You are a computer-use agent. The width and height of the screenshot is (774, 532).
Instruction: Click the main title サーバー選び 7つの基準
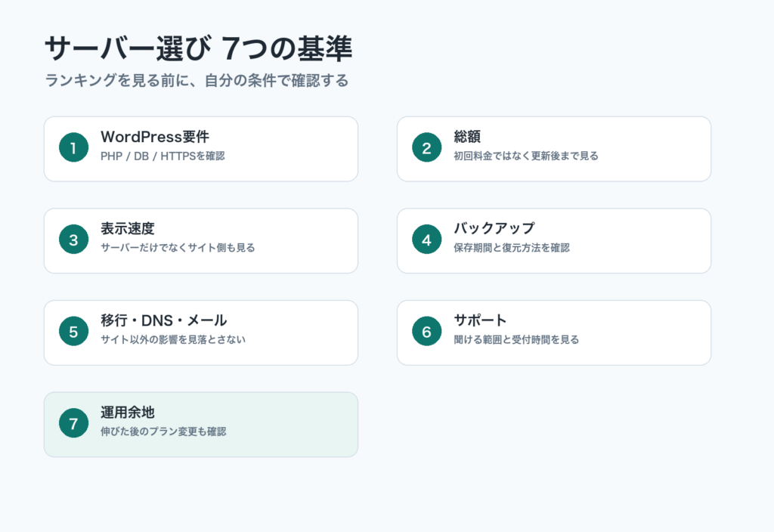tap(199, 48)
